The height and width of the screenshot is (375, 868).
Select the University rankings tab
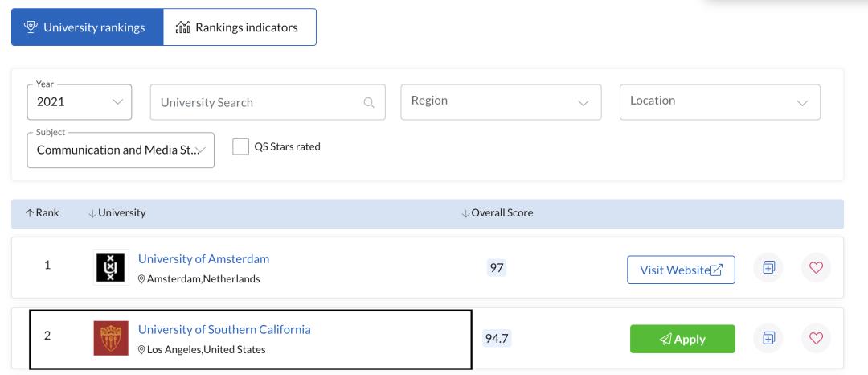click(x=87, y=27)
